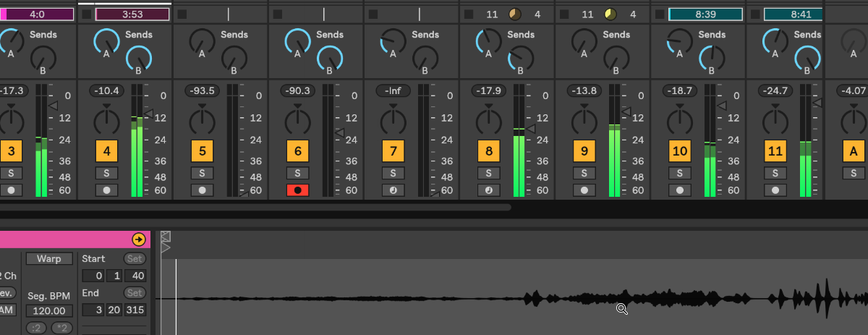Click the track 7 arm button

393,190
